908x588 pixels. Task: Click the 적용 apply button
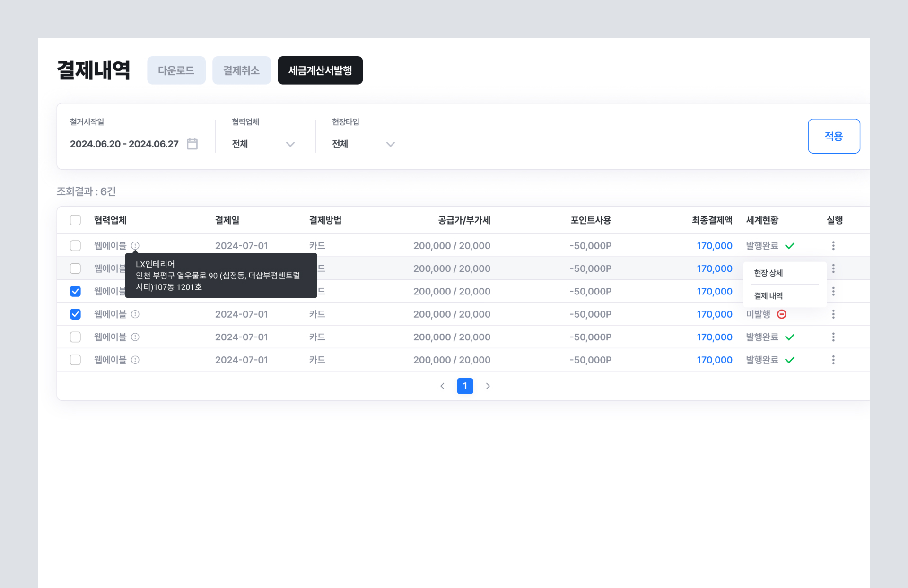(833, 136)
